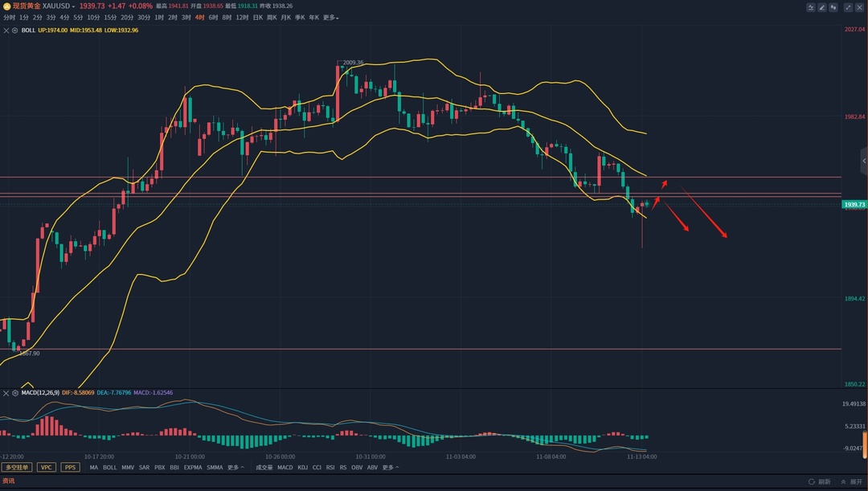Close the chart with the top-right X icon

point(859,7)
